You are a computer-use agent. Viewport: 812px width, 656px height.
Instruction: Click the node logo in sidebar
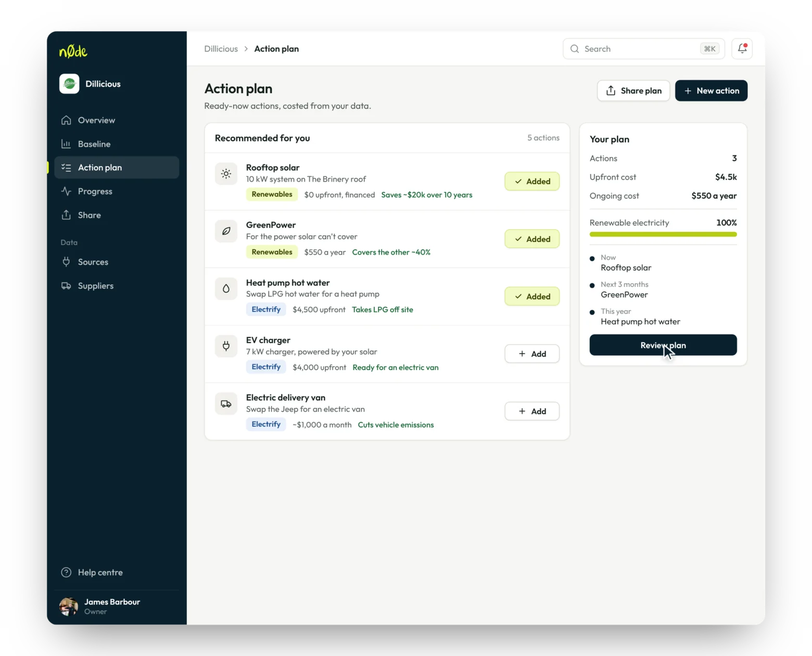[73, 51]
